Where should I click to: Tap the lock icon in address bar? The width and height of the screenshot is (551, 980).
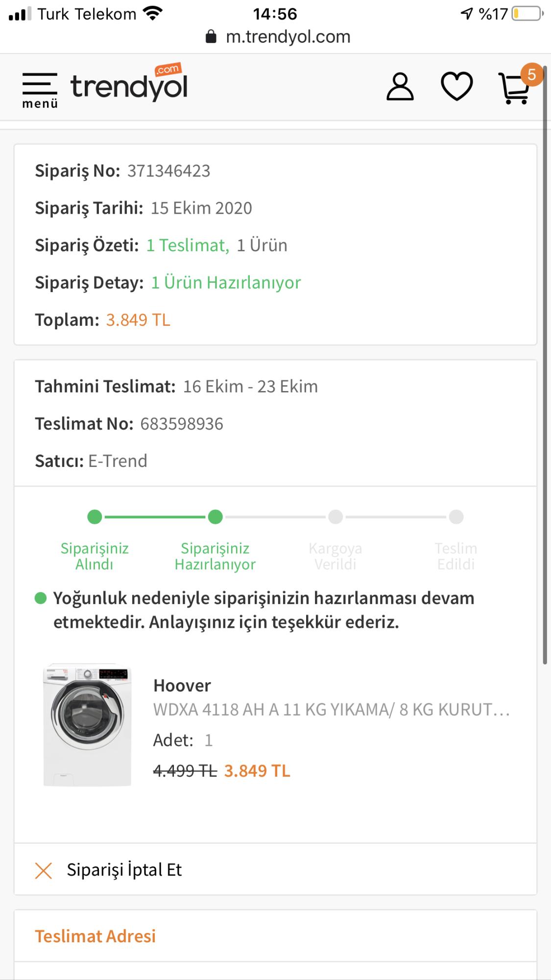[x=211, y=37]
